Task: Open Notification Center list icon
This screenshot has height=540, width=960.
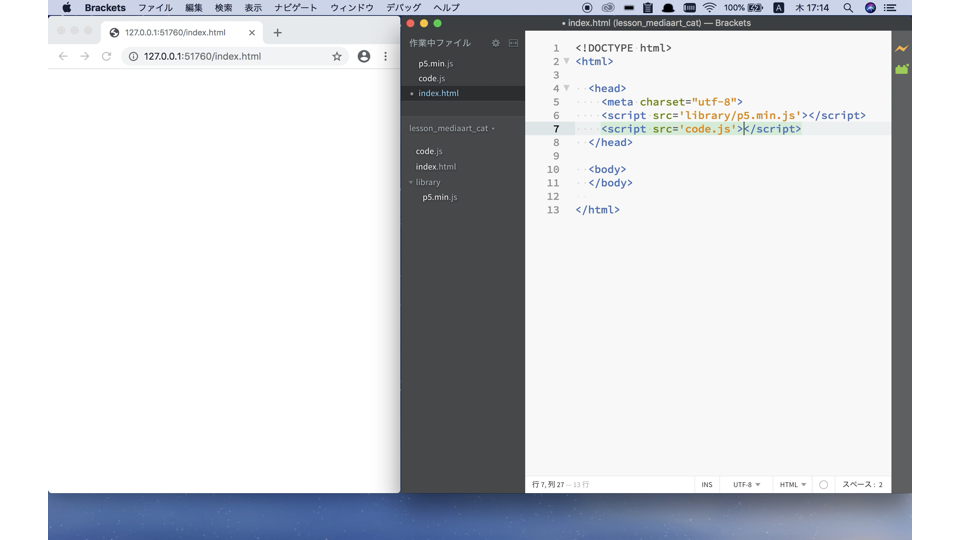Action: point(890,8)
